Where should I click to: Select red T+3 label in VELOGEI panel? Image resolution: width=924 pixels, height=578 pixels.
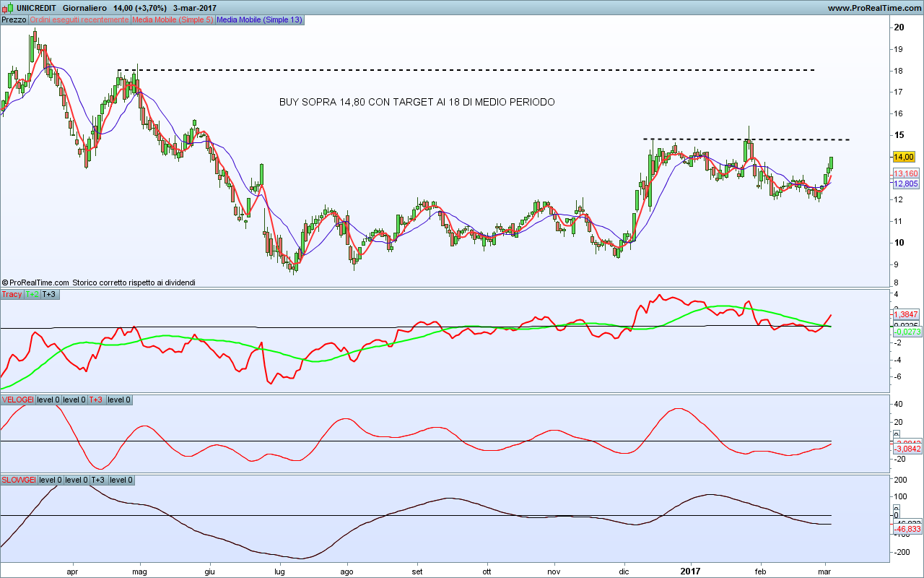click(96, 400)
